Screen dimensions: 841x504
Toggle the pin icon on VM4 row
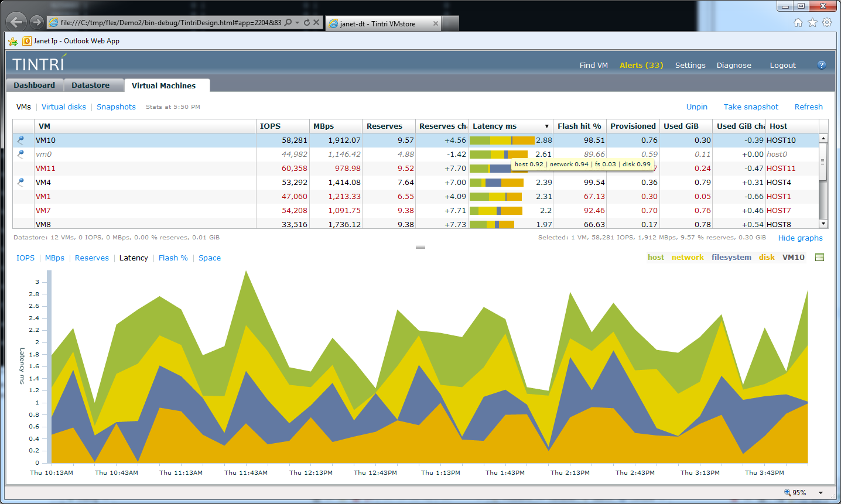pos(20,182)
